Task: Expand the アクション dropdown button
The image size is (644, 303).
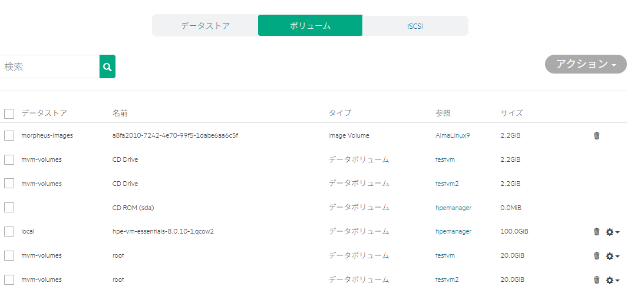Action: (585, 64)
